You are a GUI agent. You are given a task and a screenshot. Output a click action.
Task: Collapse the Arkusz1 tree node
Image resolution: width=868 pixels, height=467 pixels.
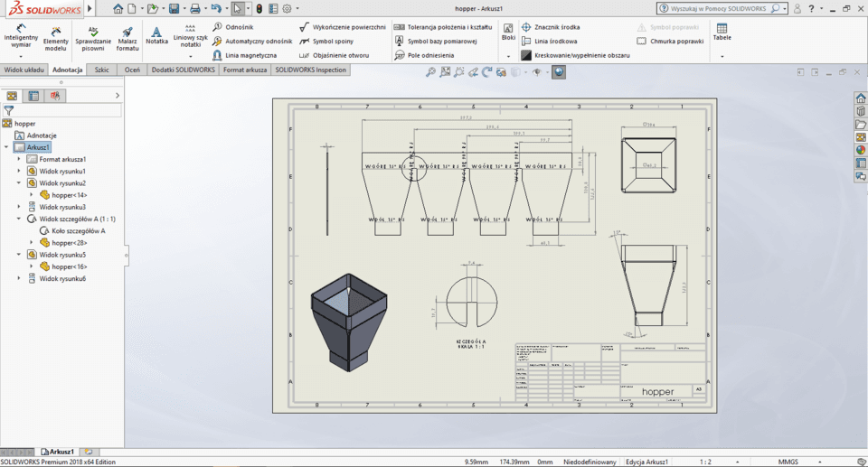point(6,147)
